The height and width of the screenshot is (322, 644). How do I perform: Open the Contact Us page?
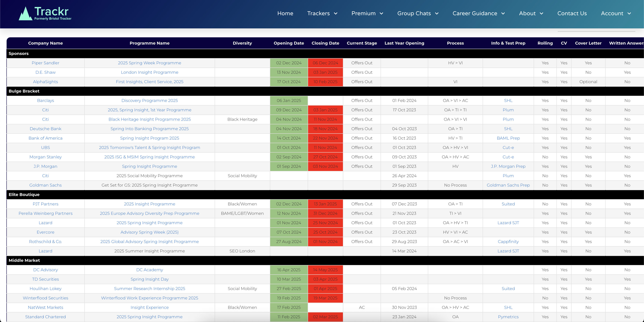click(572, 14)
